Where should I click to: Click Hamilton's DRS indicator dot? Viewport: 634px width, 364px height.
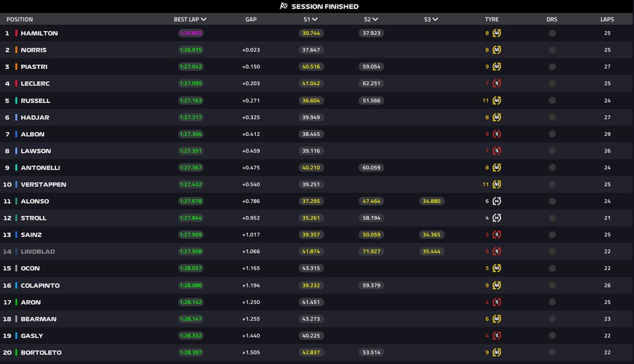click(552, 33)
